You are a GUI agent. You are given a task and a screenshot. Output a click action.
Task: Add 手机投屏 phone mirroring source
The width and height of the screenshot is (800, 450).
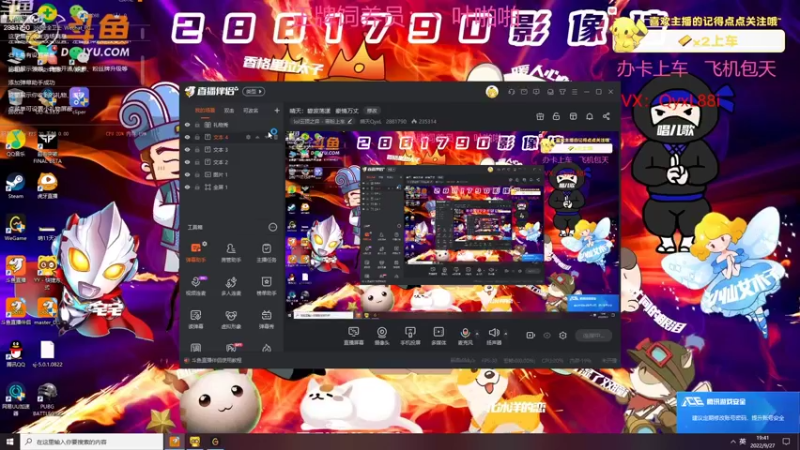tap(410, 336)
